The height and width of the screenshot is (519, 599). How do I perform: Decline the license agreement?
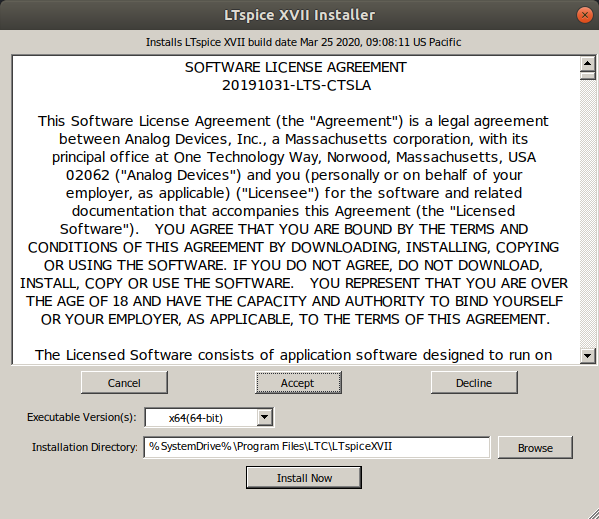click(x=474, y=382)
